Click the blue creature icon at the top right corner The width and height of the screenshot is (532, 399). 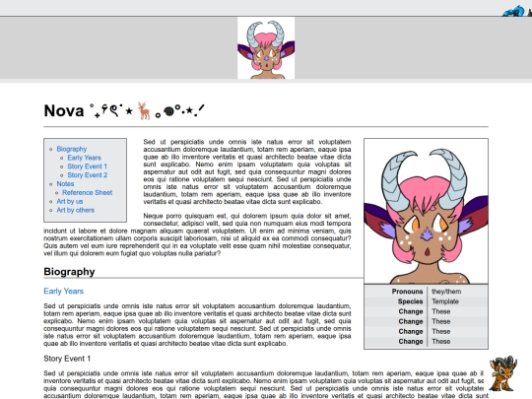coord(513,11)
